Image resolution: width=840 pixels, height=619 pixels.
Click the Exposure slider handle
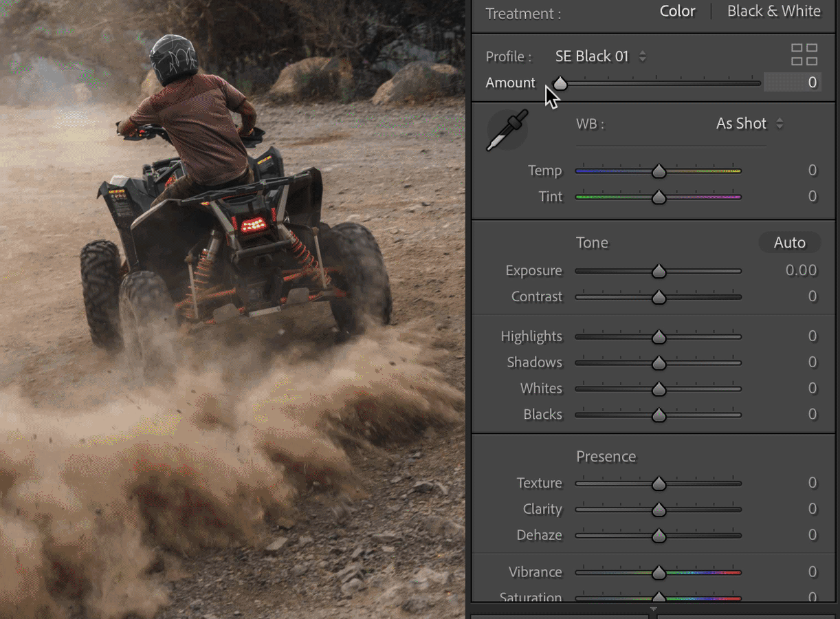pos(659,271)
